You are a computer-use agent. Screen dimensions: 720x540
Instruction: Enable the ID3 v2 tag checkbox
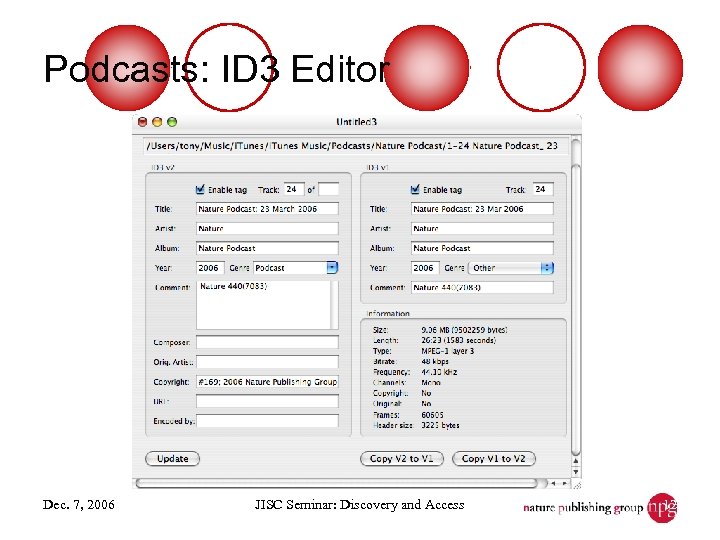pyautogui.click(x=200, y=189)
